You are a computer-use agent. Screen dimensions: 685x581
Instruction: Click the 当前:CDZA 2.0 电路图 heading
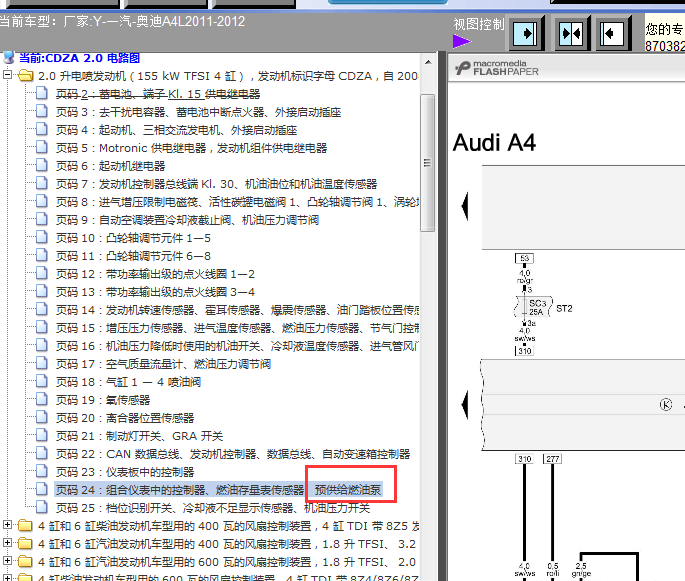point(80,58)
